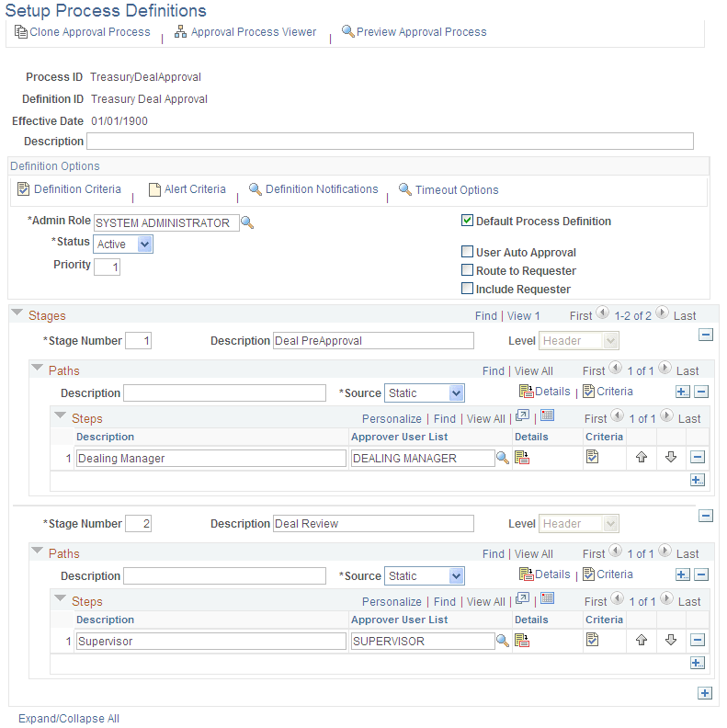
Task: Move Supervisor step up
Action: click(x=642, y=641)
